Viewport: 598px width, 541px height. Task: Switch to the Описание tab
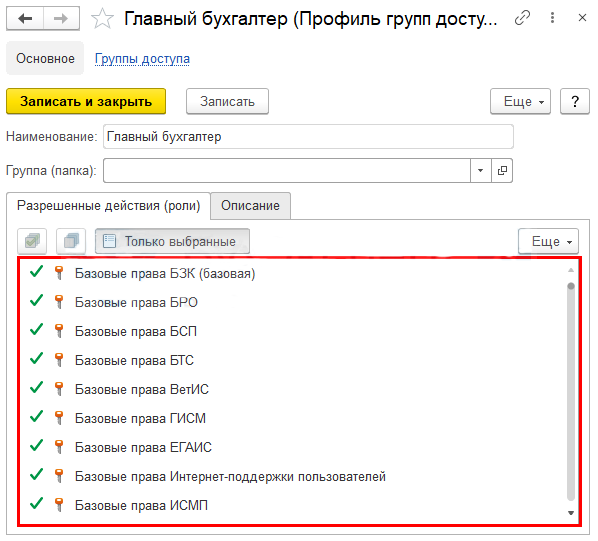tap(250, 206)
